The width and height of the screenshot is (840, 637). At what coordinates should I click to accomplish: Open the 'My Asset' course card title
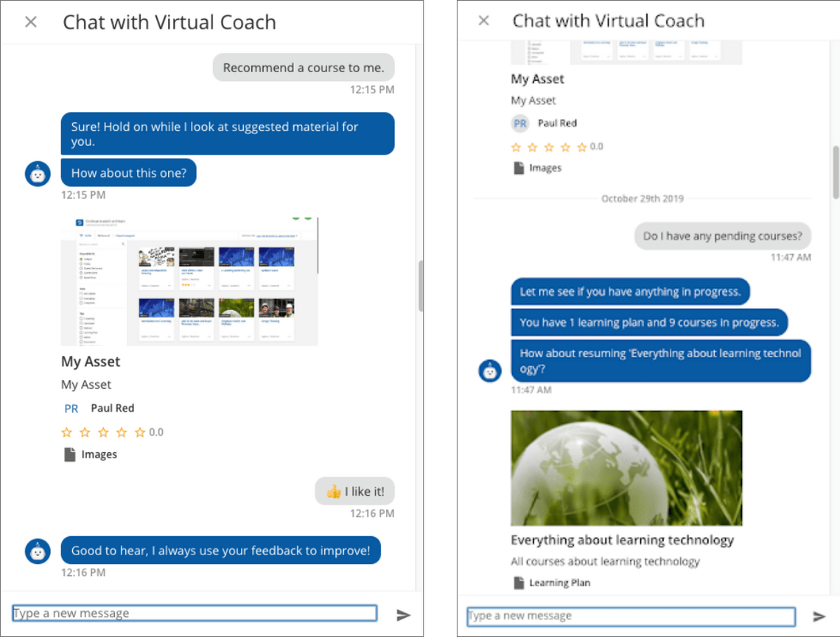coord(90,362)
